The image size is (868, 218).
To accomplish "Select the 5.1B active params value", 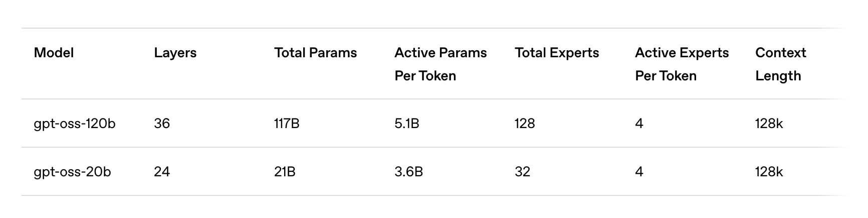I will tap(406, 124).
